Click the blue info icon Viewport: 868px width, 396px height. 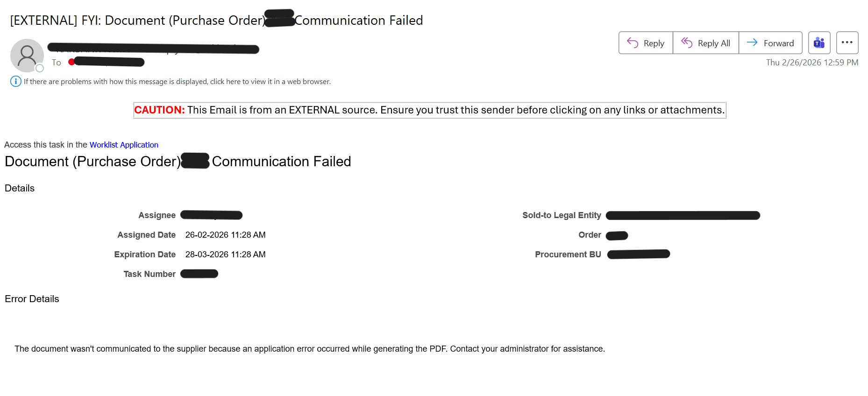click(15, 81)
